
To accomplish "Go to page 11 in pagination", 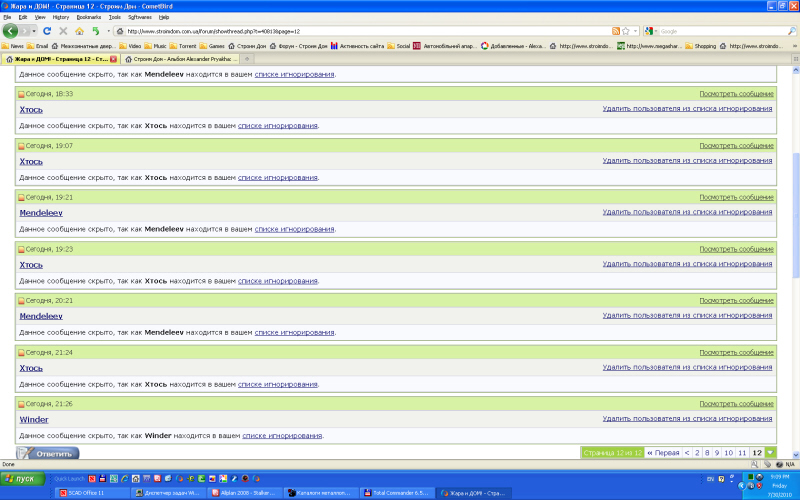I will click(742, 453).
